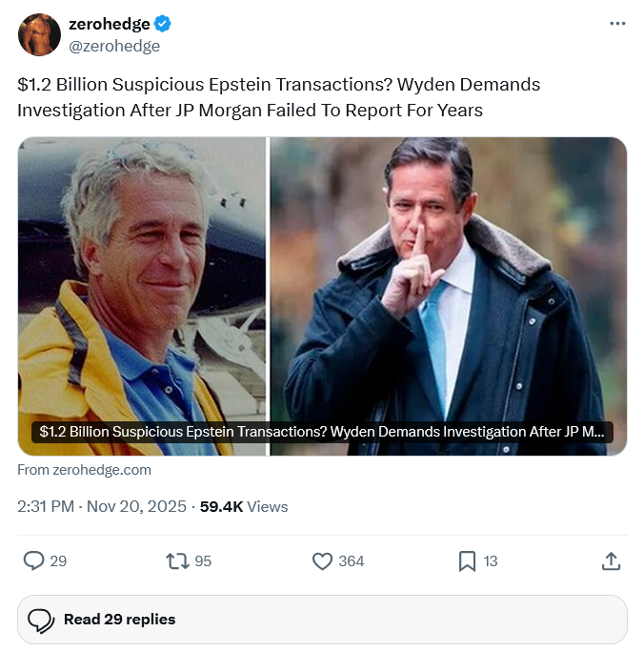The width and height of the screenshot is (644, 652).
Task: Open the zerohedge display name link
Action: tap(110, 25)
